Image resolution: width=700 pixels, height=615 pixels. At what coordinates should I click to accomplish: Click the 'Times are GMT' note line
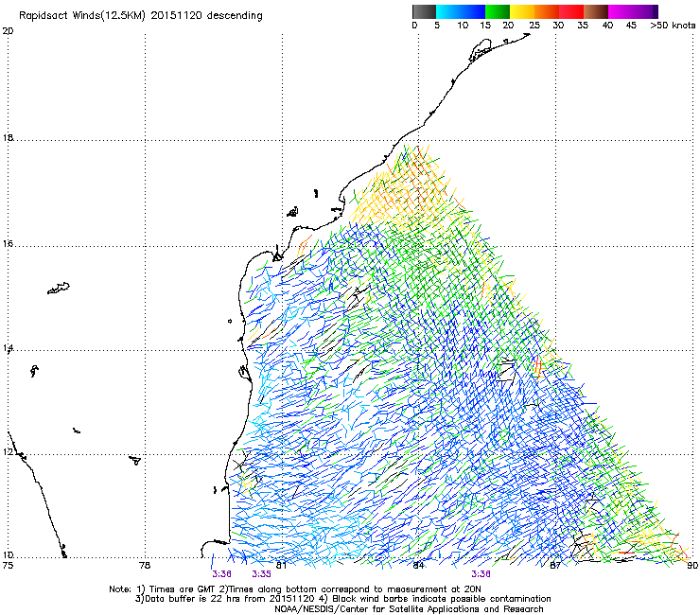coord(295,589)
